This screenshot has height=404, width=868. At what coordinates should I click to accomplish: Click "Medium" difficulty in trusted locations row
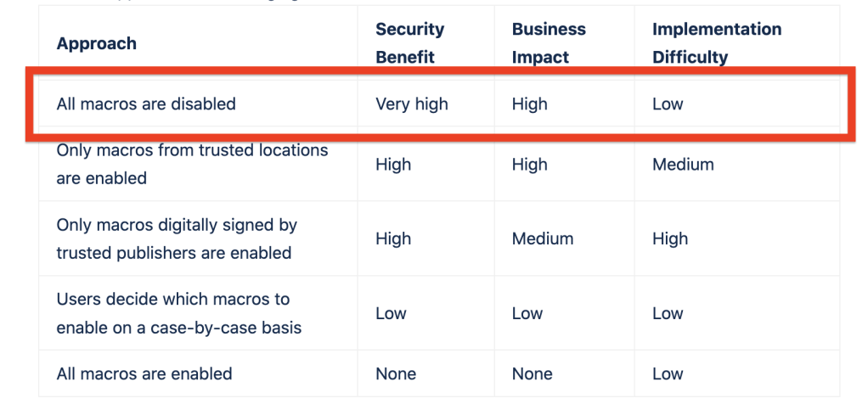683,165
